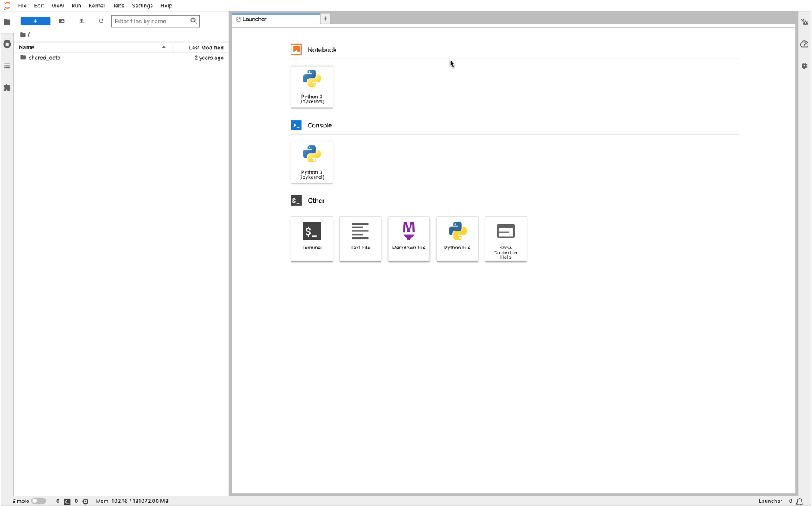Create a new Python File
This screenshot has width=812, height=506.
point(457,239)
